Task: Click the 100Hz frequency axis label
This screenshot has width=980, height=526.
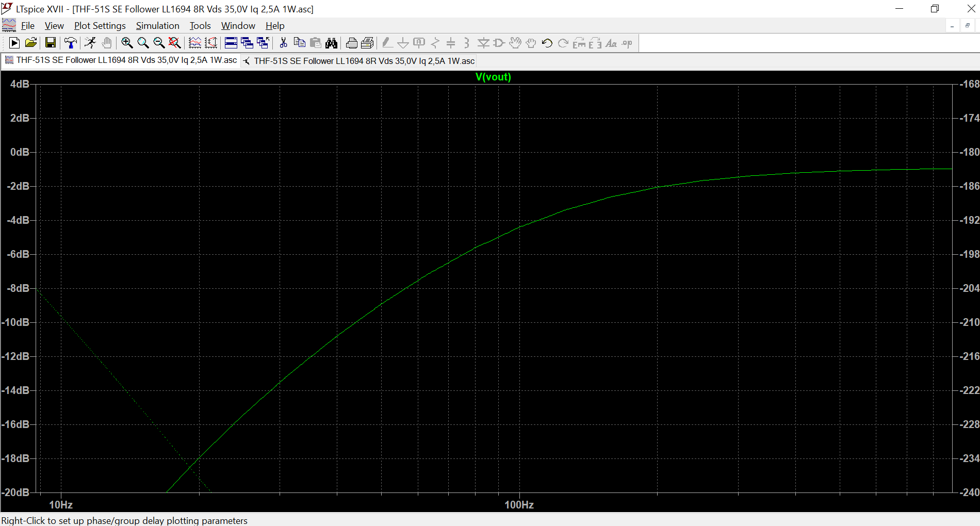Action: [519, 505]
